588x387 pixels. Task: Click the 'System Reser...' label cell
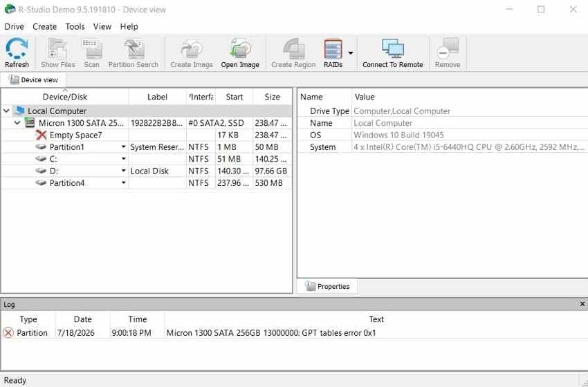tap(157, 147)
